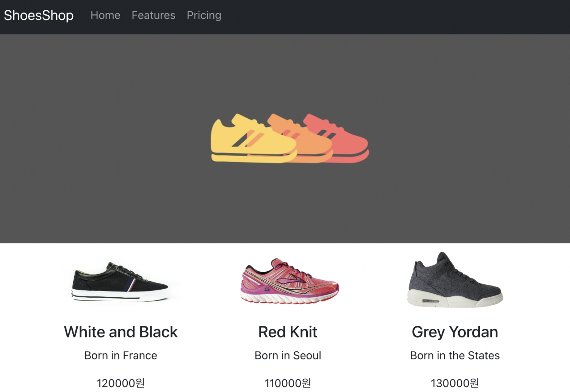Screen dimensions: 570x392
Task: Click the Born in the States description text
Action: 455,356
